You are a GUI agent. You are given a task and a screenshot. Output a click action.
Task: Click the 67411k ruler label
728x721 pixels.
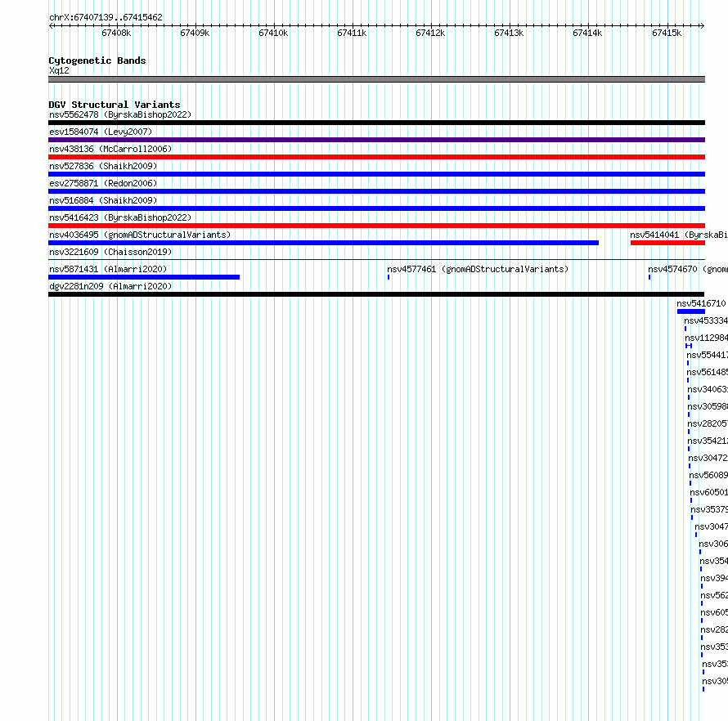point(352,33)
